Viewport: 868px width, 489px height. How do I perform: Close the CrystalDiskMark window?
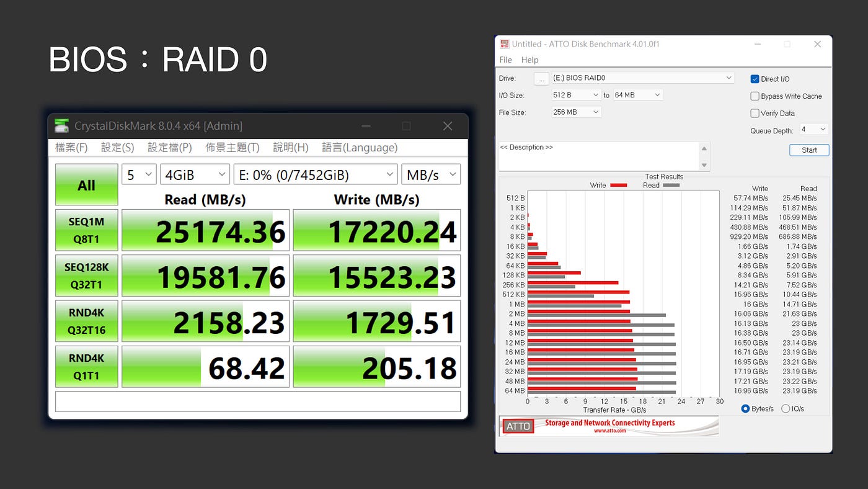(448, 126)
